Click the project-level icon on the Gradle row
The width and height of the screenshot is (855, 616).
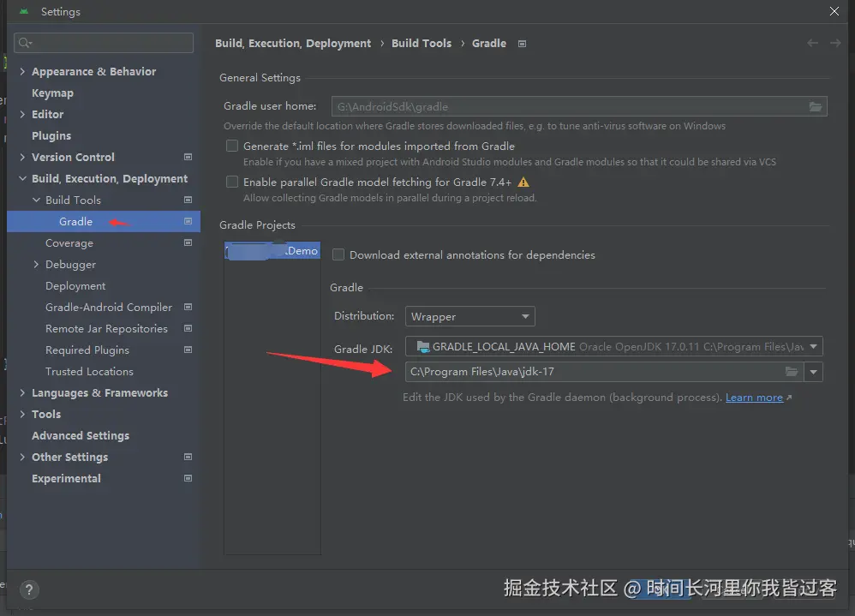[188, 221]
